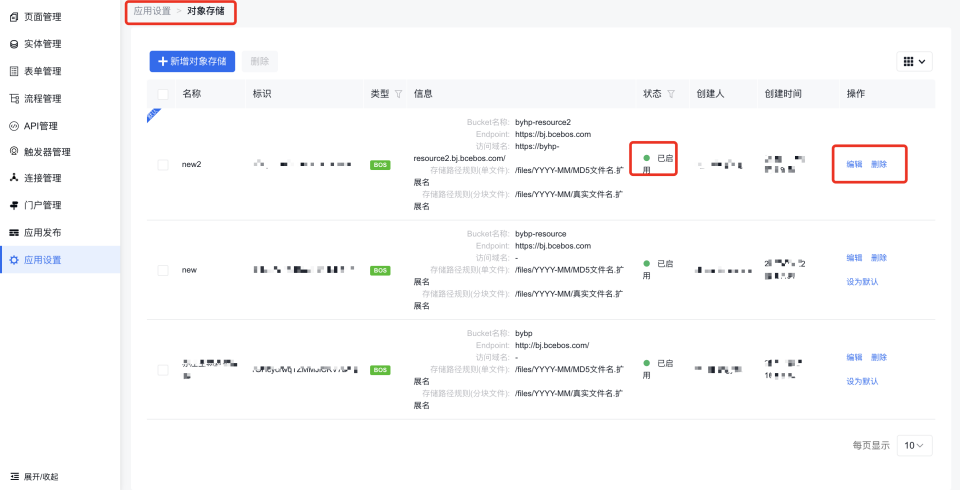Click the 流程管理 workflow icon
Image resolution: width=960 pixels, height=490 pixels.
(x=14, y=98)
